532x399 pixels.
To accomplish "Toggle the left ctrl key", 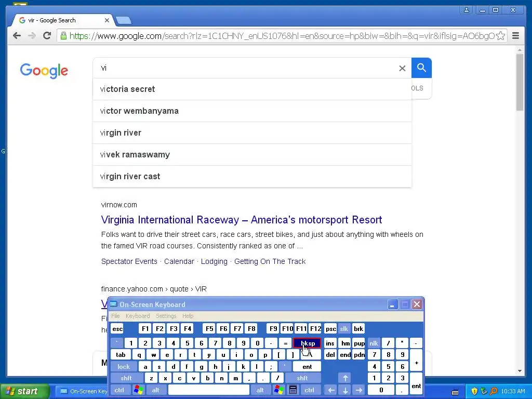I will coord(119,390).
